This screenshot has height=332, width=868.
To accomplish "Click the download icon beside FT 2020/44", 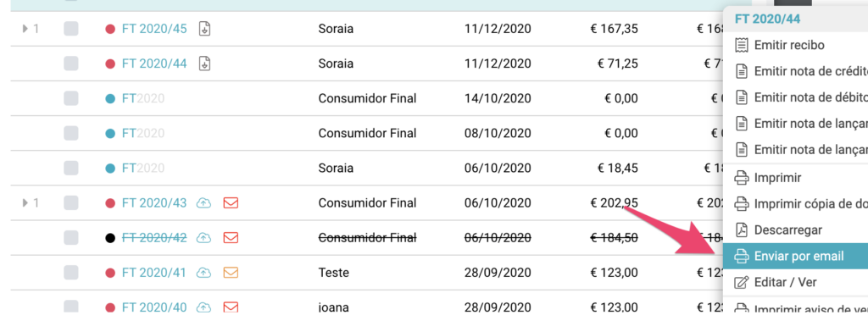I will 205,64.
